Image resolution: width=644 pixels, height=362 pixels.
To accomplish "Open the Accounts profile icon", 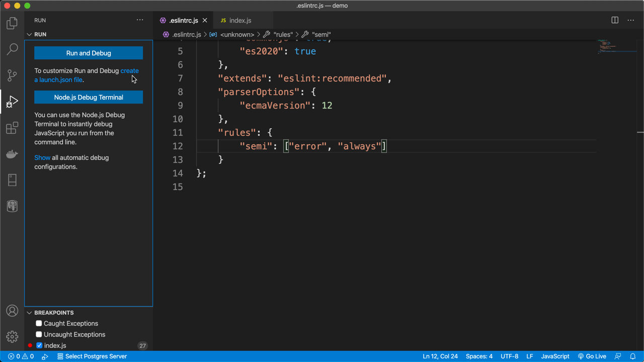I will tap(12, 311).
